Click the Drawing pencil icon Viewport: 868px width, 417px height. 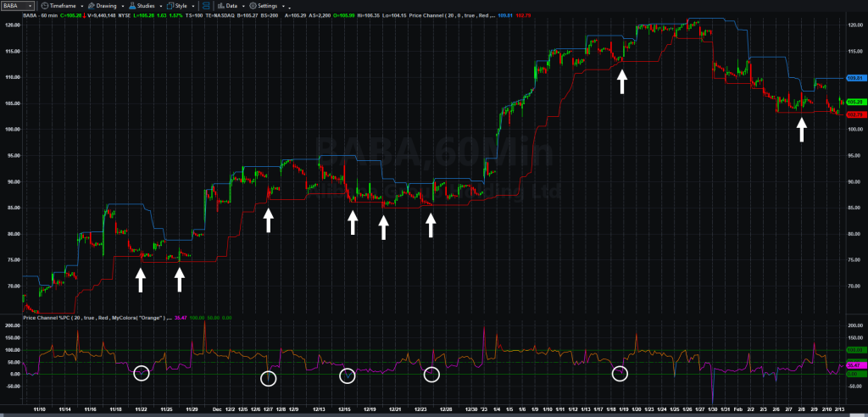pyautogui.click(x=92, y=6)
